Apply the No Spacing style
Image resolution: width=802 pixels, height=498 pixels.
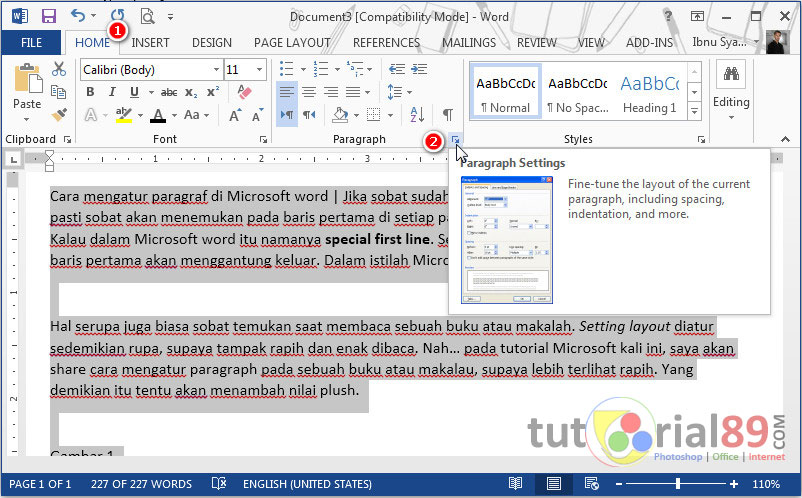pyautogui.click(x=578, y=92)
